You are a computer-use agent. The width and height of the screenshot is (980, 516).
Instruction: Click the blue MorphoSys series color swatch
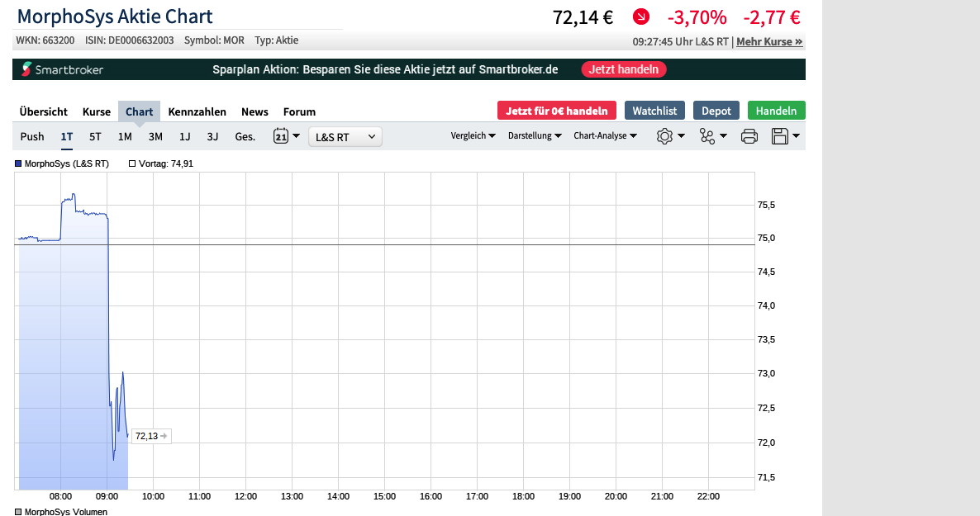coord(18,163)
